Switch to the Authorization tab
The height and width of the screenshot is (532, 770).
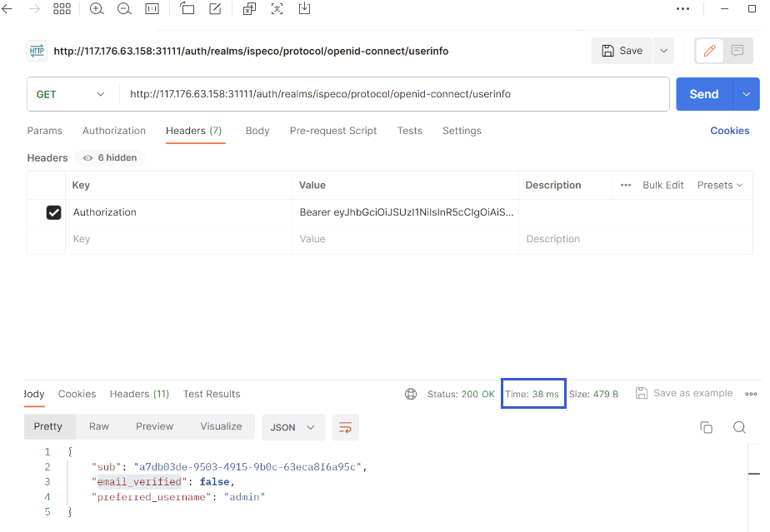pyautogui.click(x=114, y=131)
